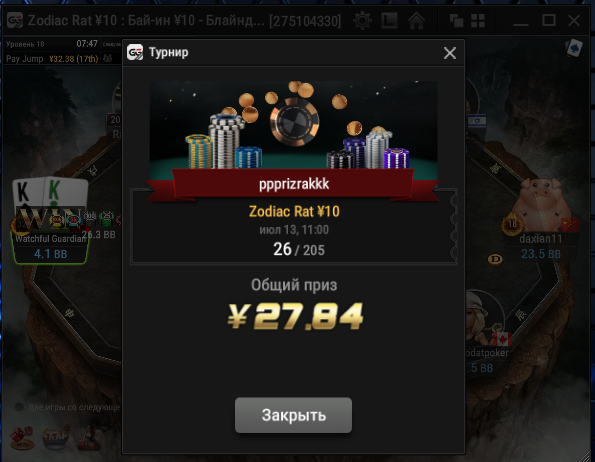Open the dice and roulette casino icon

(x=22, y=438)
